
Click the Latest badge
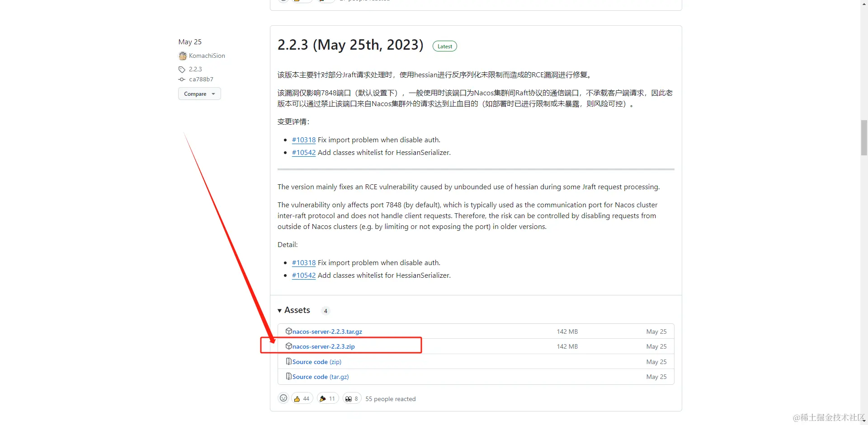[445, 46]
